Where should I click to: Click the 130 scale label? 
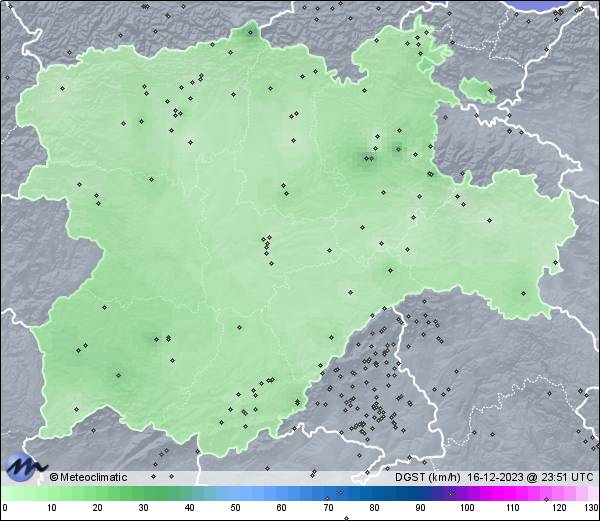pyautogui.click(x=592, y=508)
